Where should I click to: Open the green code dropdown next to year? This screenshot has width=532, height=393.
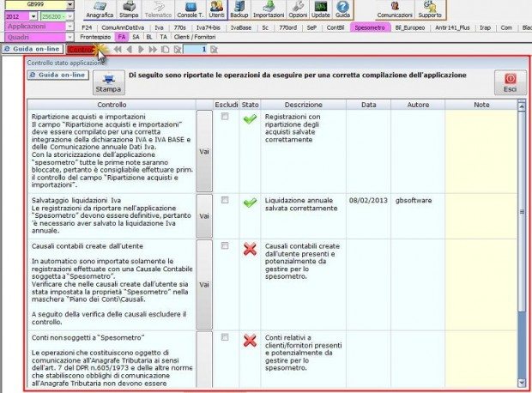pyautogui.click(x=70, y=16)
